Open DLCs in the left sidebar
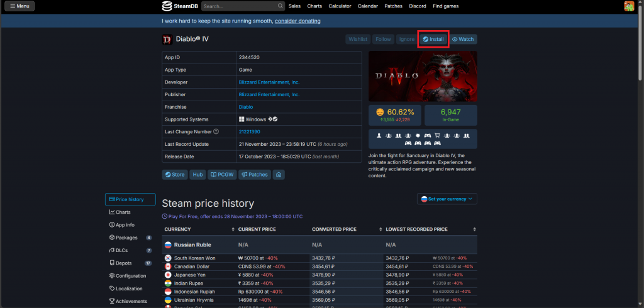The height and width of the screenshot is (308, 644). click(130, 251)
